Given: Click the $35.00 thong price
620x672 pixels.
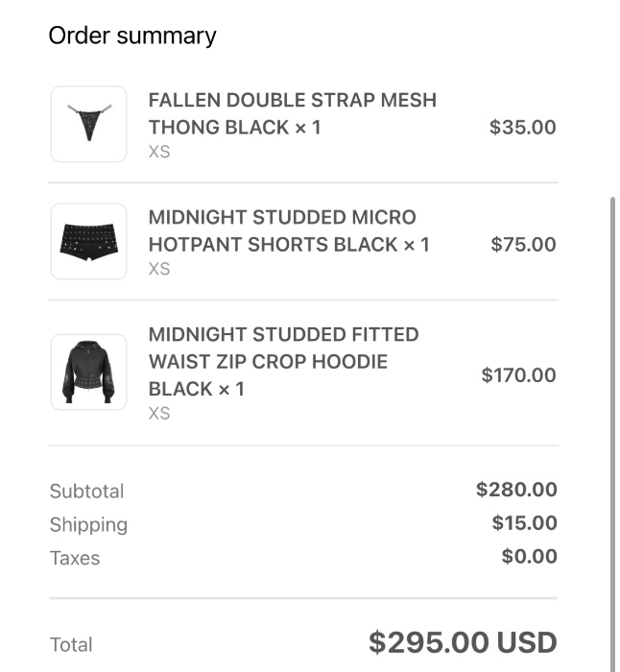Looking at the screenshot, I should coord(522,127).
